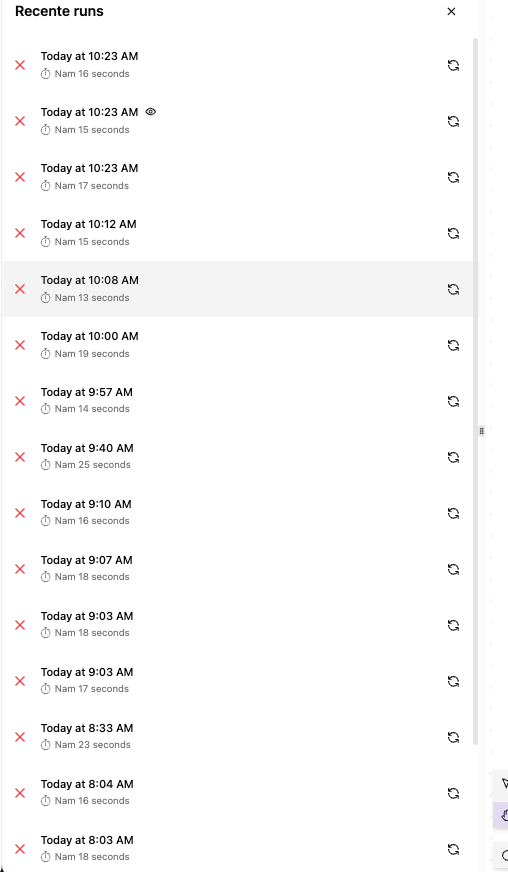
Task: Select the hand pan tool on canvas toolbar
Action: (503, 816)
